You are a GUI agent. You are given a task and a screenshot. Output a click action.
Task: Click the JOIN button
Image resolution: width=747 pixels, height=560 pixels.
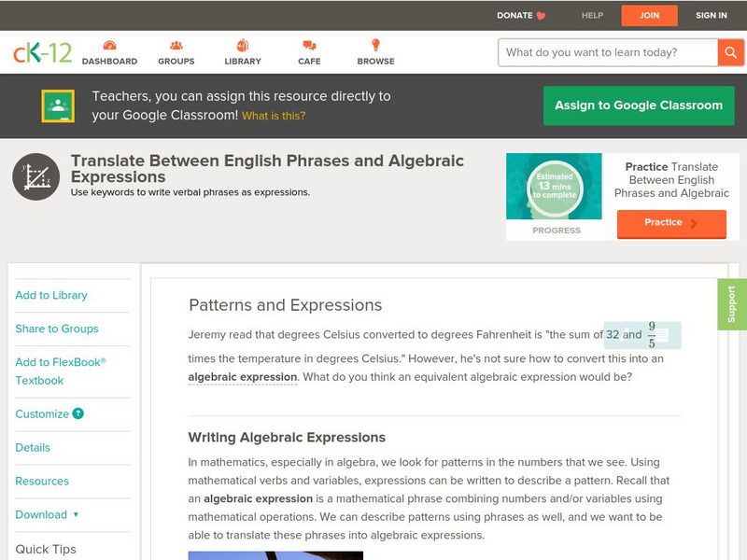[x=649, y=16]
